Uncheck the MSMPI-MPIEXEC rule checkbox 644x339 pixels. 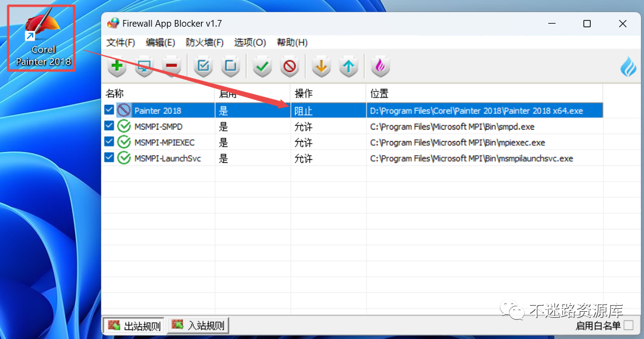(109, 142)
